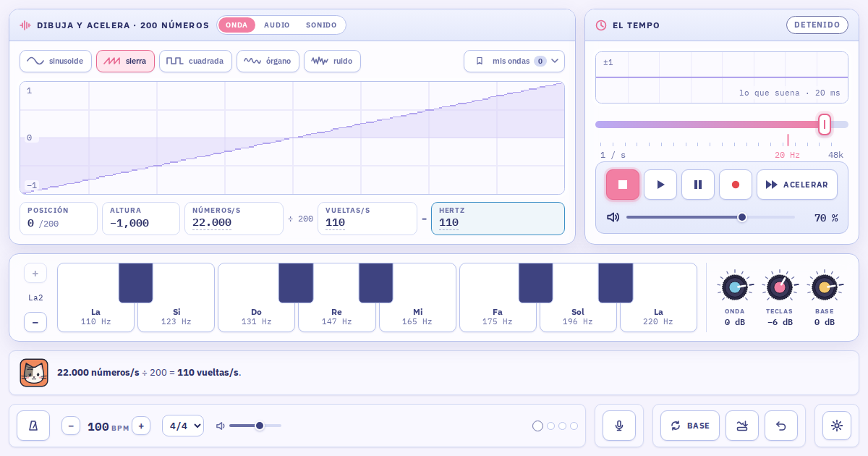Click the stop playback button
Screen dimensions: 868x456
click(x=623, y=185)
